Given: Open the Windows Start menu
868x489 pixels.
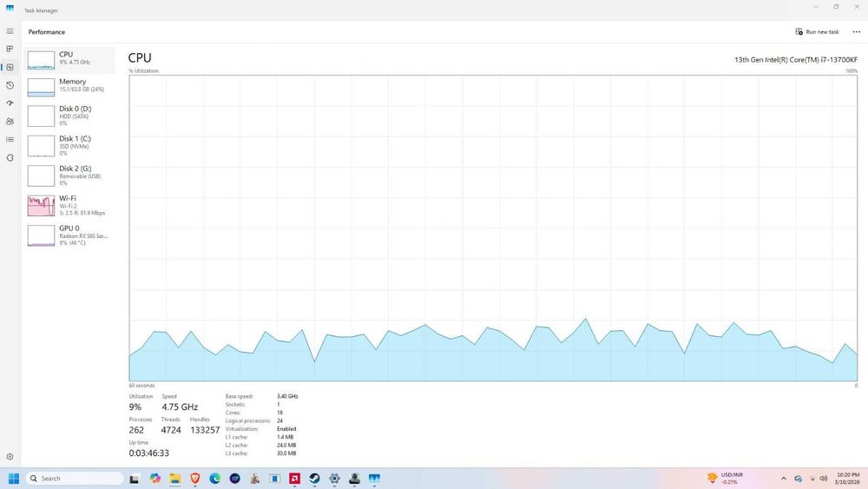Looking at the screenshot, I should 14,479.
